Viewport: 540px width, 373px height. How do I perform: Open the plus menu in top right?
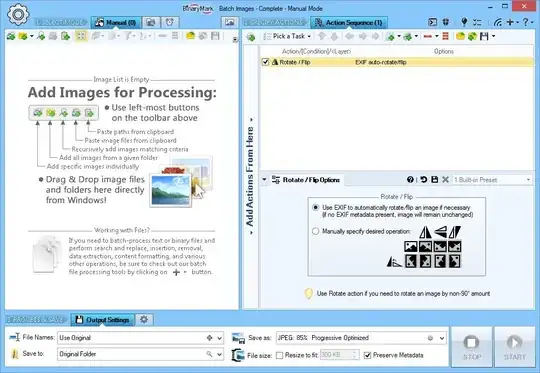tap(512, 22)
